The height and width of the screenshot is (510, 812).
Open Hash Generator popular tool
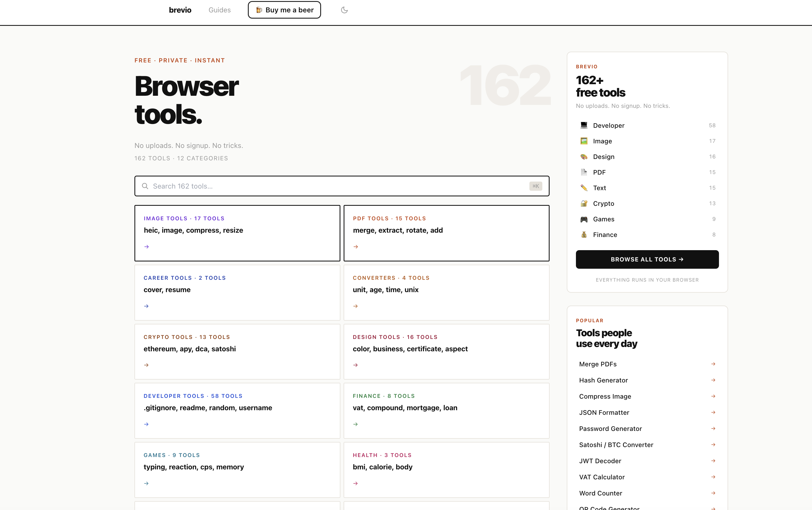point(647,380)
